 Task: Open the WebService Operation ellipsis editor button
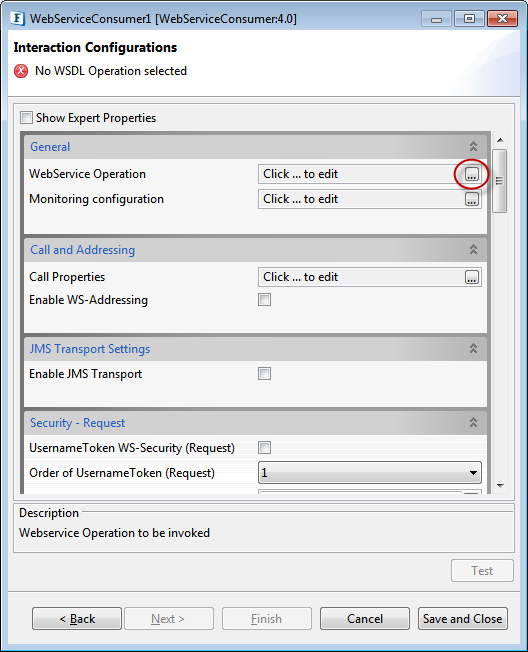(471, 174)
